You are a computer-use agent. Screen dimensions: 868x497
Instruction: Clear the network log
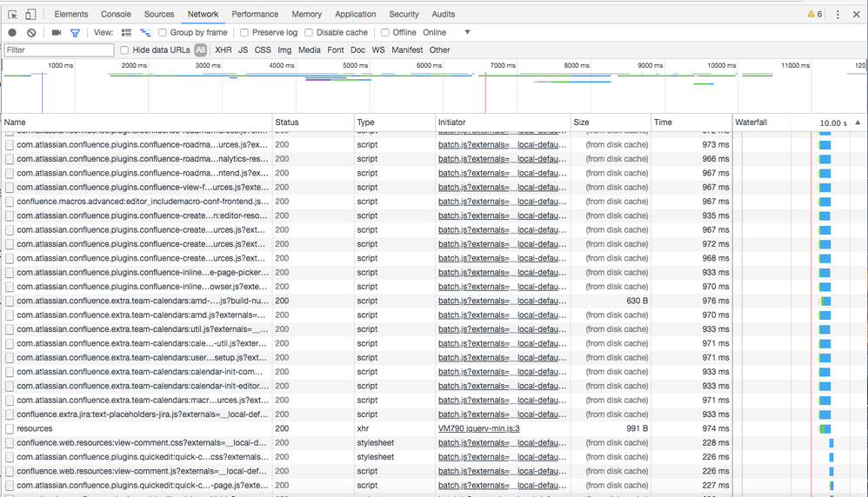pos(31,33)
